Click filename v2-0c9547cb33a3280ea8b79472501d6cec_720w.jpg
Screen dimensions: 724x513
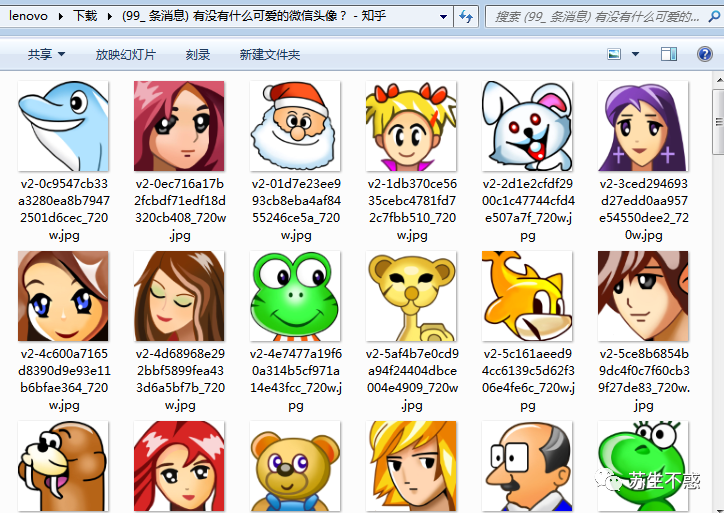[64, 209]
